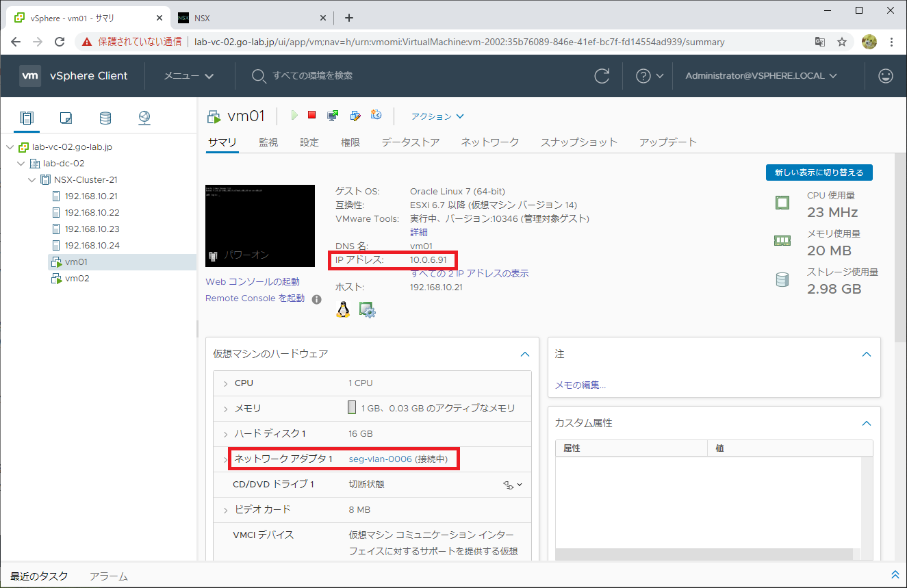The image size is (907, 588).
Task: Switch to the 設定 tab
Action: click(309, 142)
